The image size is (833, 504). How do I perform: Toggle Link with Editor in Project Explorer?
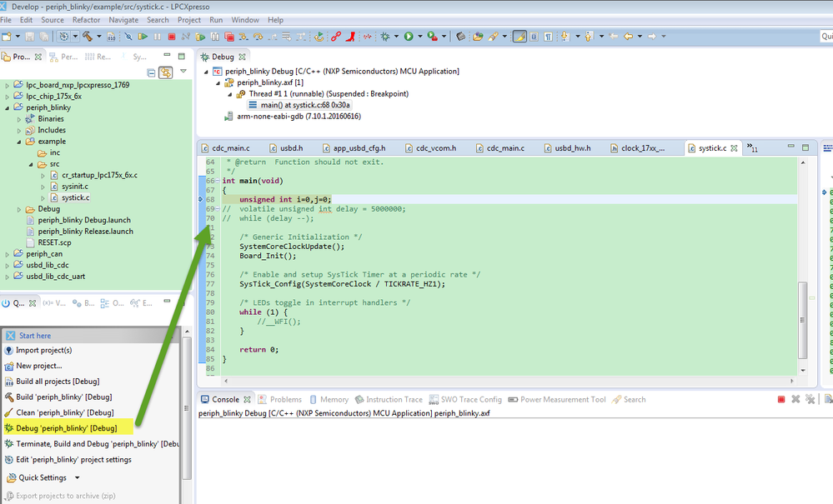pyautogui.click(x=166, y=72)
